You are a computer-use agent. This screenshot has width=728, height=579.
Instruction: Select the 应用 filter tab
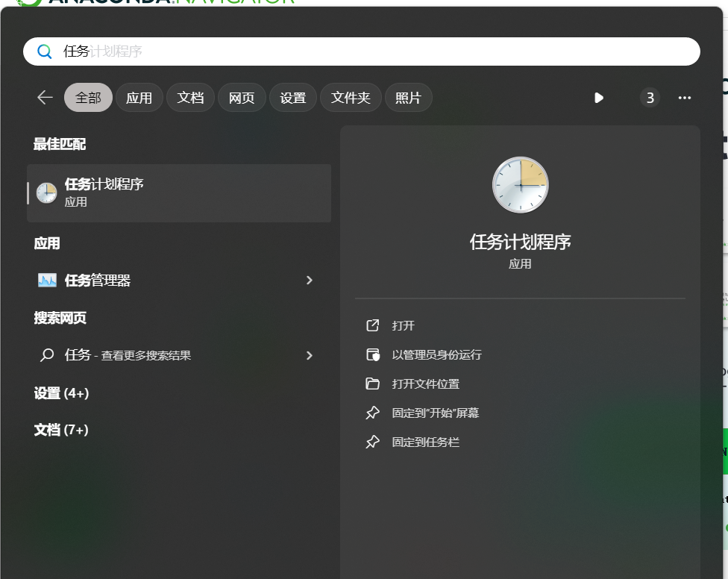pos(139,98)
